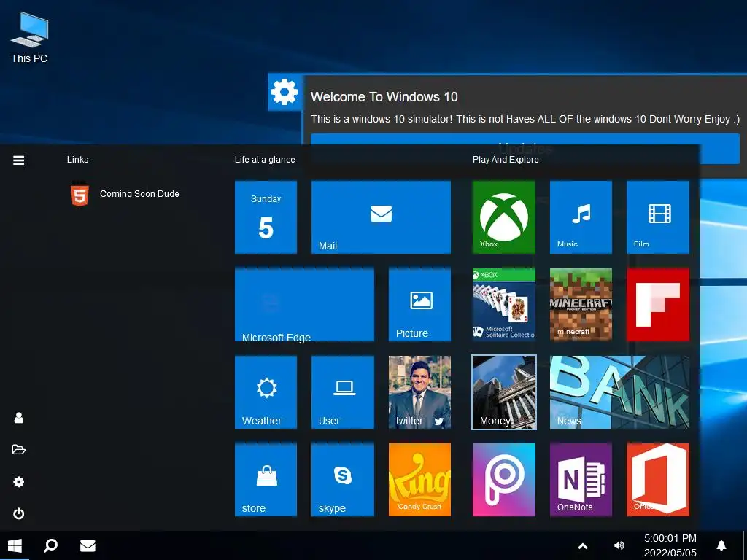Show hidden tray icons chevron

[x=583, y=546]
